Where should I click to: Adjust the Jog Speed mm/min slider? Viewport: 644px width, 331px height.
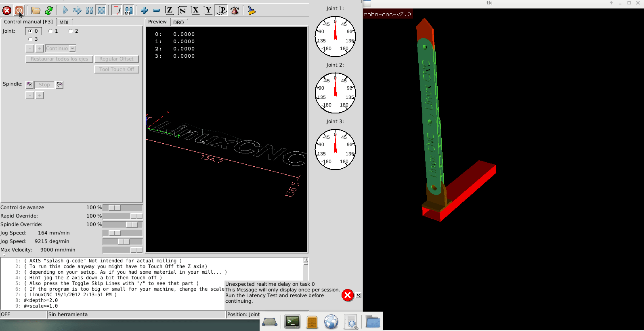tap(123, 233)
